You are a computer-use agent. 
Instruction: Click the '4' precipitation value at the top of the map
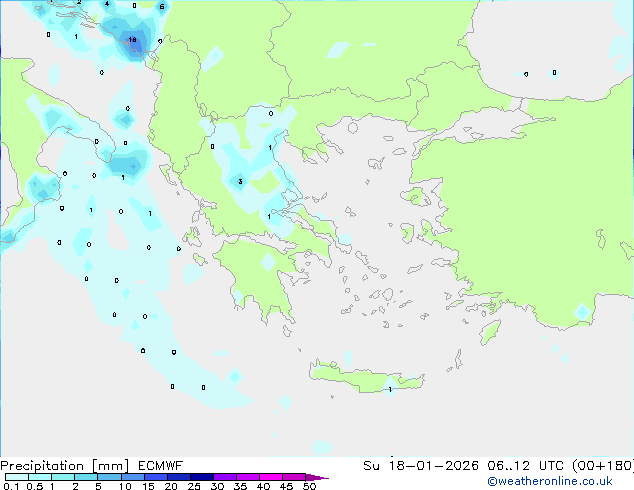pos(107,4)
